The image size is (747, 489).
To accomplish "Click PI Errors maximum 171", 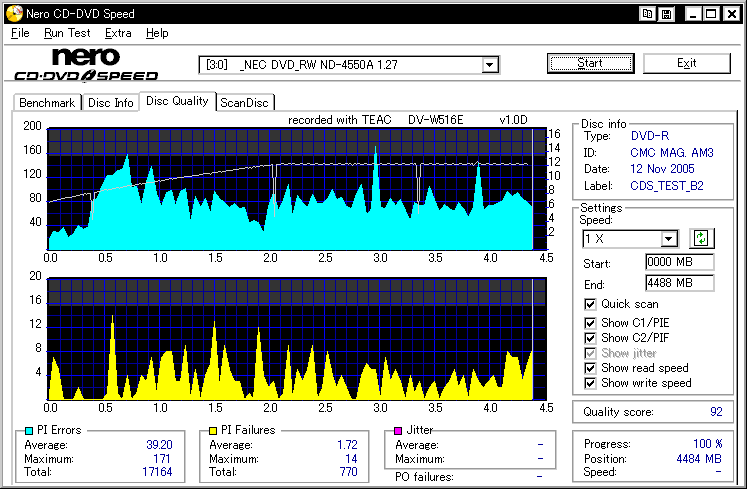I will (x=162, y=458).
